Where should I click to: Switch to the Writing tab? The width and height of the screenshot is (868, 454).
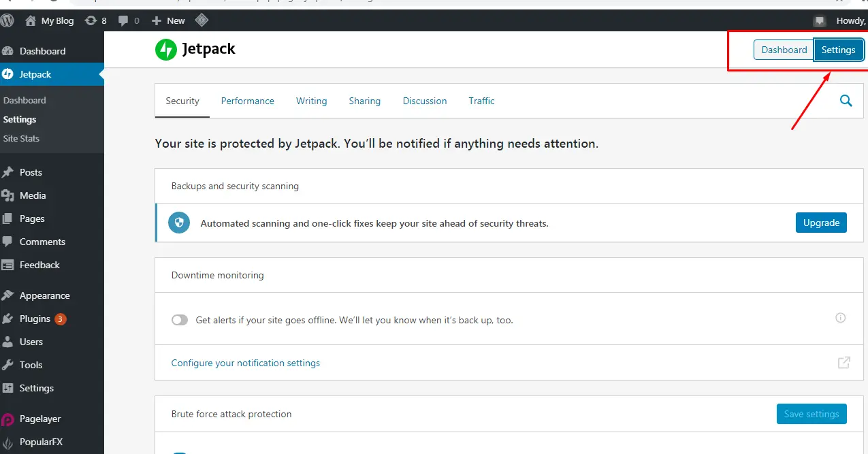(x=311, y=101)
